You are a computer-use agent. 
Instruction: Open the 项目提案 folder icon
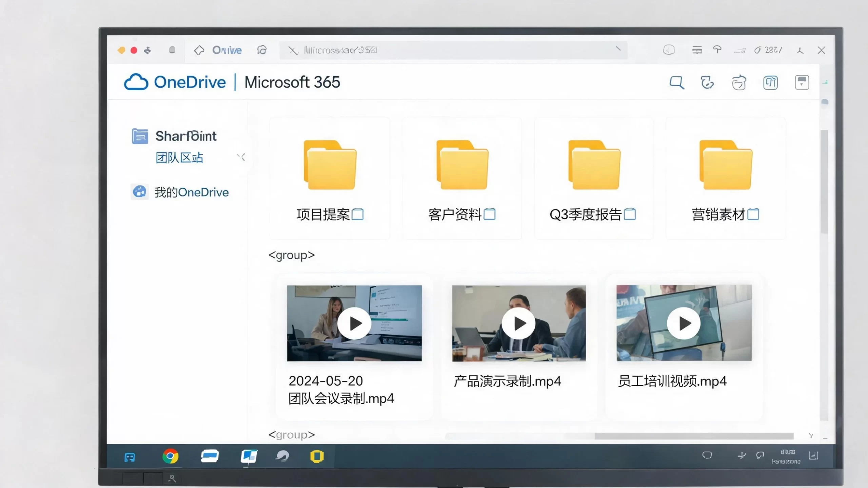[x=330, y=165]
